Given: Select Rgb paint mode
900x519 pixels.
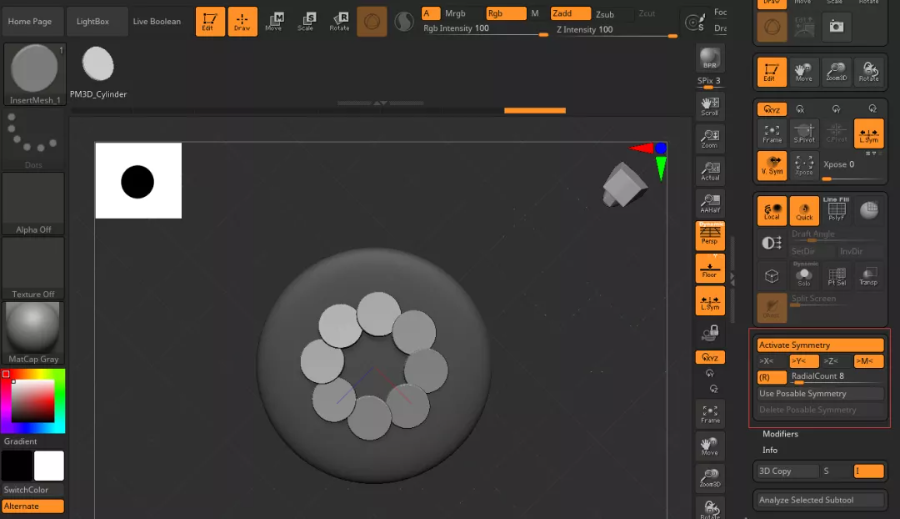Looking at the screenshot, I should tap(505, 13).
